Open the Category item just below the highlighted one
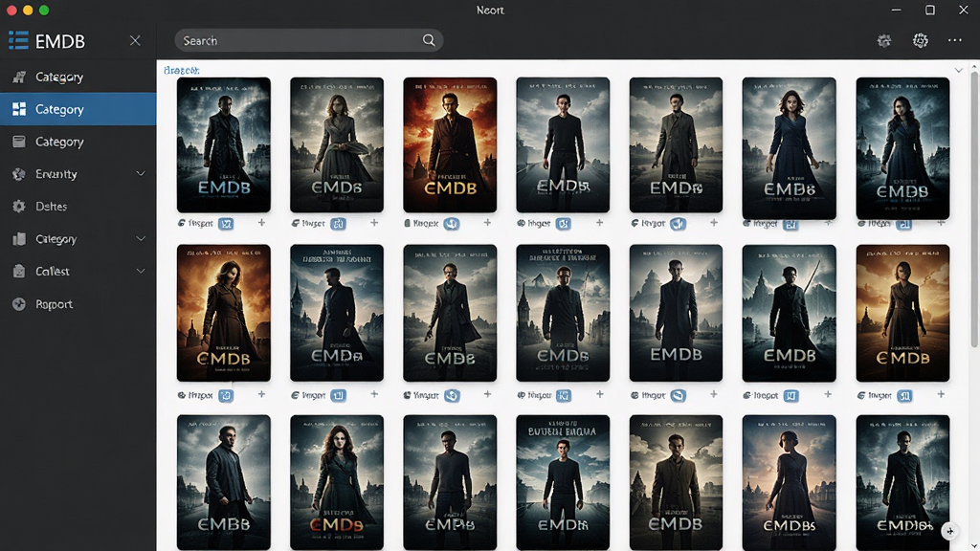The width and height of the screenshot is (980, 551). click(78, 142)
